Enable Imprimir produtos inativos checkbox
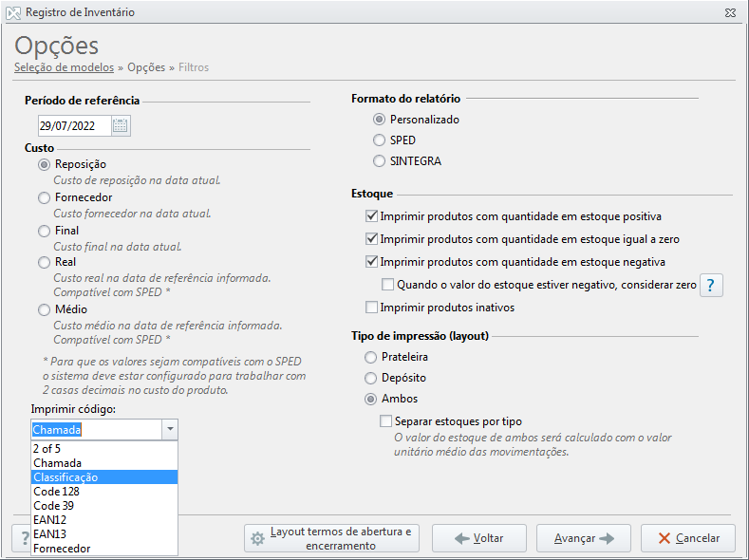This screenshot has height=560, width=749. click(371, 308)
